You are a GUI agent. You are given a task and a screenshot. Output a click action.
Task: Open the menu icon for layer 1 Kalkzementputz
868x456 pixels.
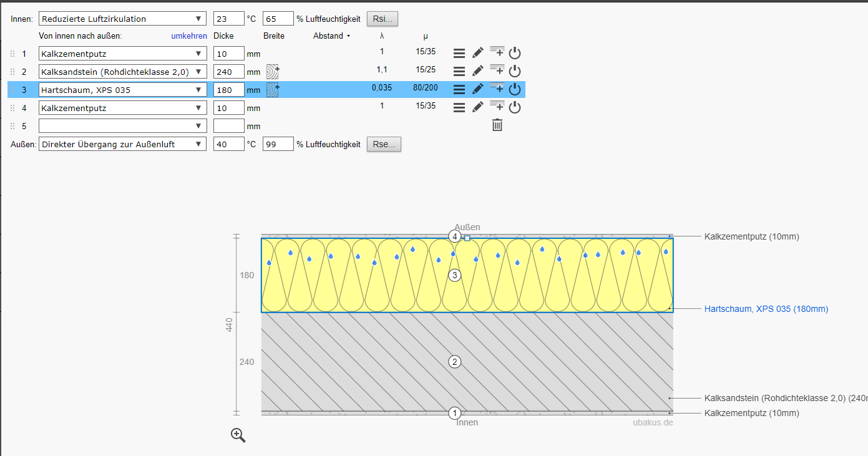click(459, 54)
